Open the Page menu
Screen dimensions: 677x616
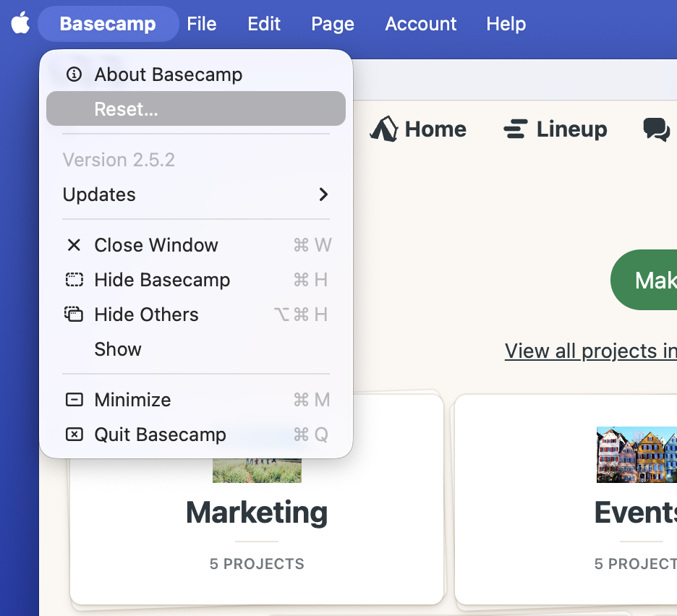332,24
